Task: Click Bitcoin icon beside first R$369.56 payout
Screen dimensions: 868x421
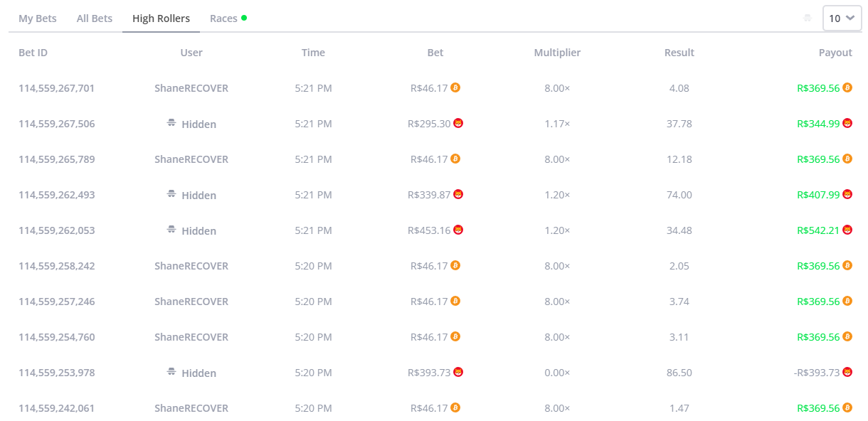Action: pyautogui.click(x=847, y=87)
